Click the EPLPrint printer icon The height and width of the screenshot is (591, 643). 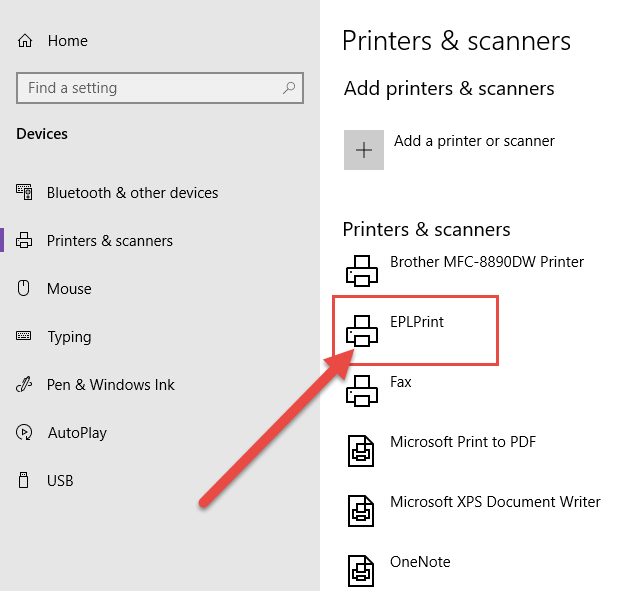[x=362, y=331]
